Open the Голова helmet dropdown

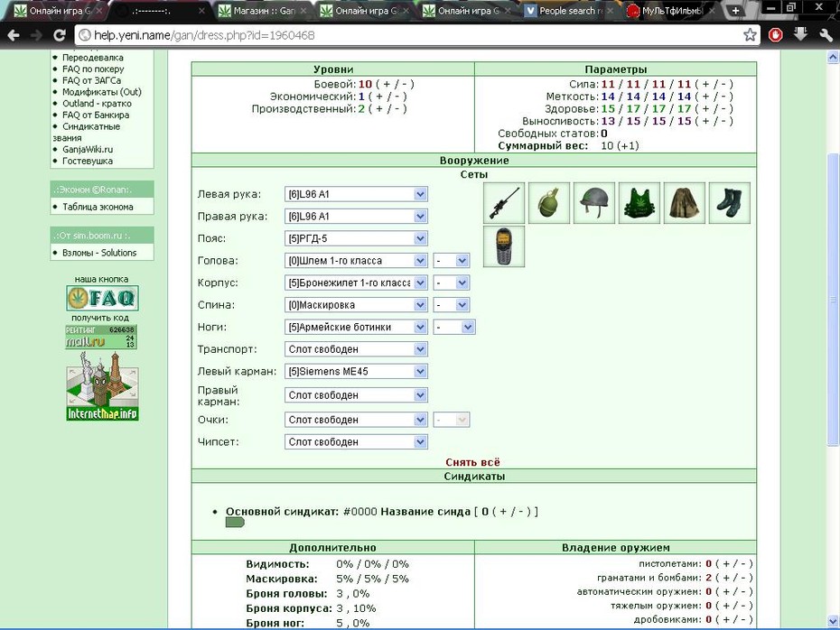point(356,261)
